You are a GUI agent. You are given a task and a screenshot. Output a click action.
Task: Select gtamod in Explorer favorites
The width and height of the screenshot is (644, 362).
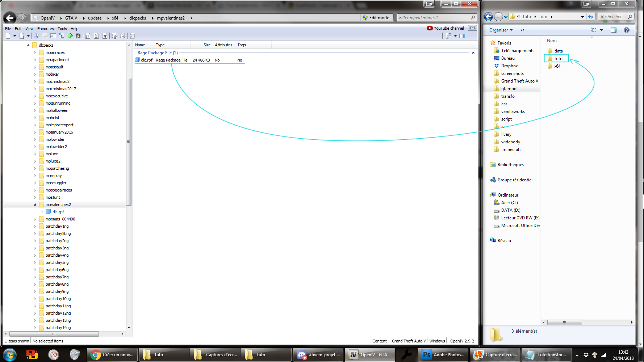point(511,89)
